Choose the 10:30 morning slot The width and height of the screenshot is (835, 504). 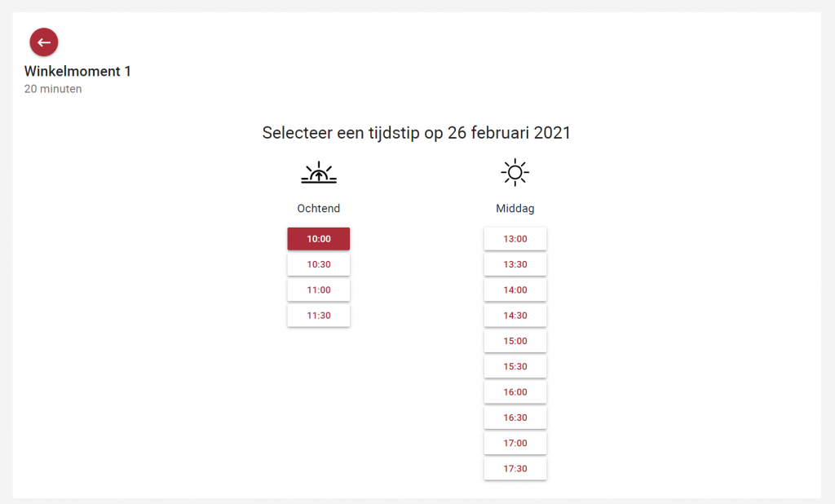pyautogui.click(x=319, y=264)
